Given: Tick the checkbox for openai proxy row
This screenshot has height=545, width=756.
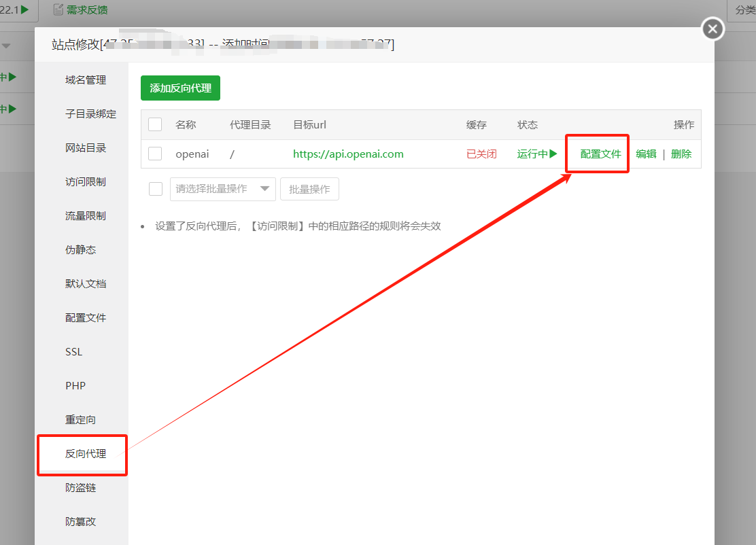Looking at the screenshot, I should point(155,154).
